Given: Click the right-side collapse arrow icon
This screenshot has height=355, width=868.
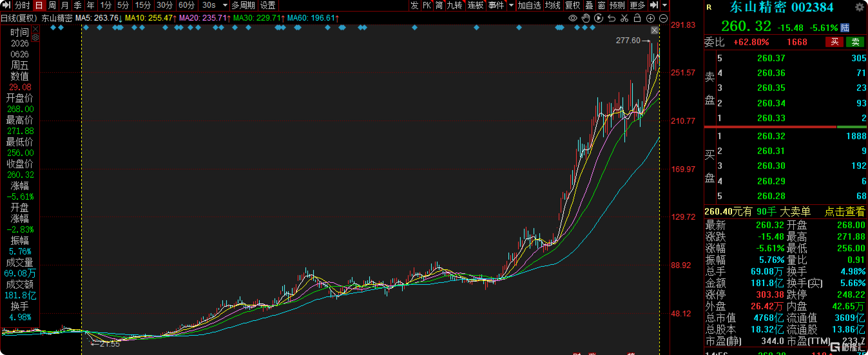Looking at the screenshot, I should [x=654, y=5].
